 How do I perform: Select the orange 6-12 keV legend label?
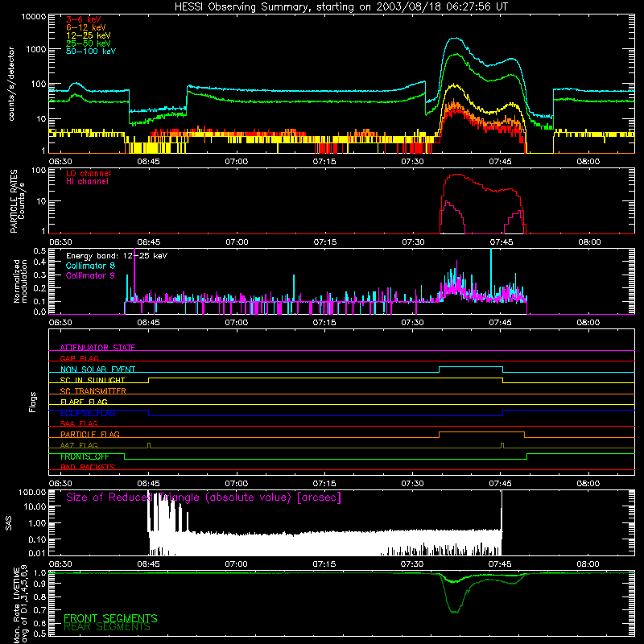point(86,27)
